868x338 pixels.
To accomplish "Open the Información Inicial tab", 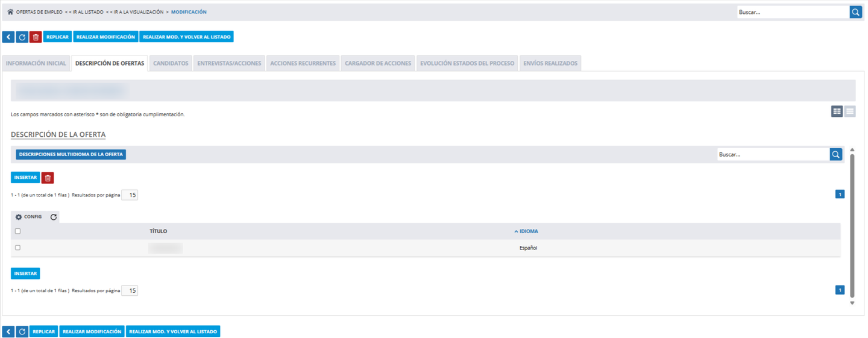I will coord(36,63).
